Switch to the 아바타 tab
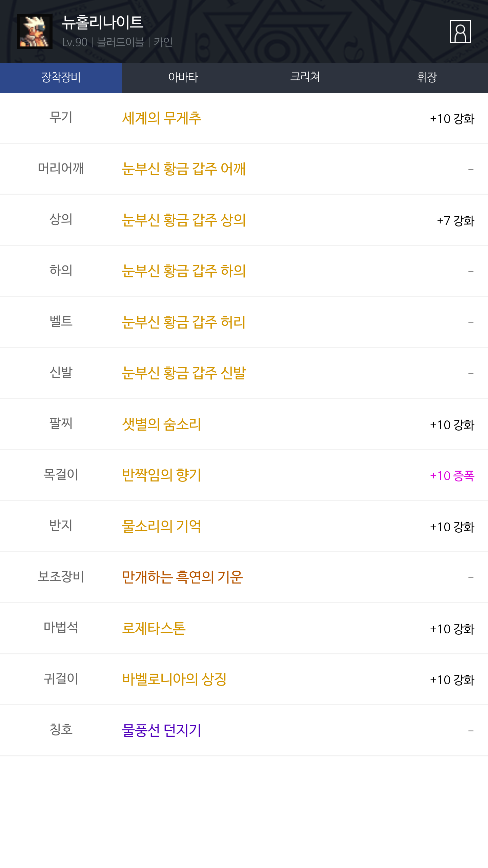The image size is (488, 868). pyautogui.click(x=183, y=78)
